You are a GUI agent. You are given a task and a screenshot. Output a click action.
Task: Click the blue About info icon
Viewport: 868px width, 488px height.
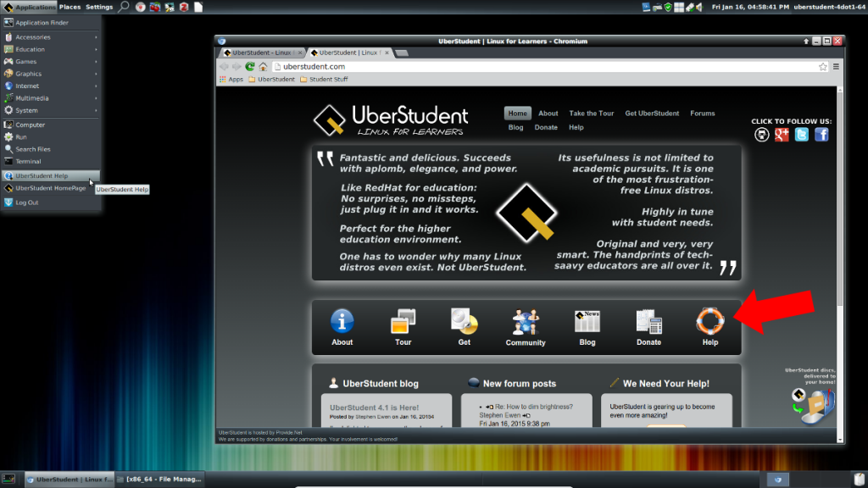coord(342,322)
